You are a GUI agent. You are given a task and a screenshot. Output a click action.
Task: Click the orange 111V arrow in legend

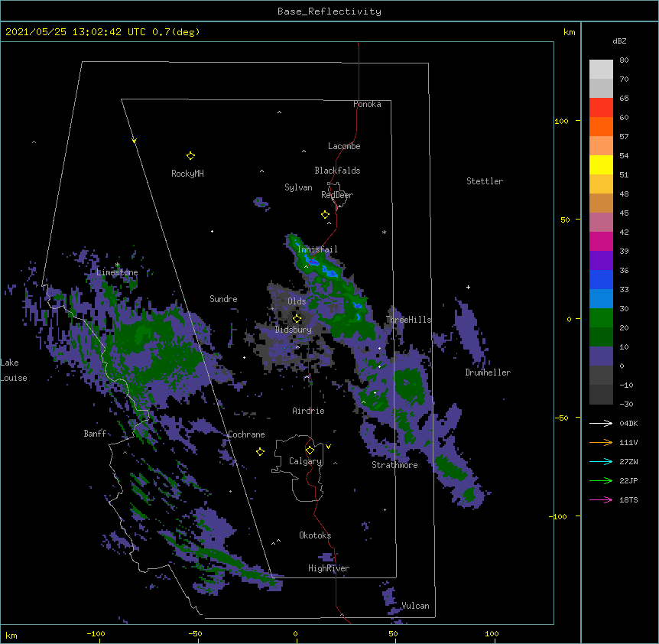(x=601, y=442)
